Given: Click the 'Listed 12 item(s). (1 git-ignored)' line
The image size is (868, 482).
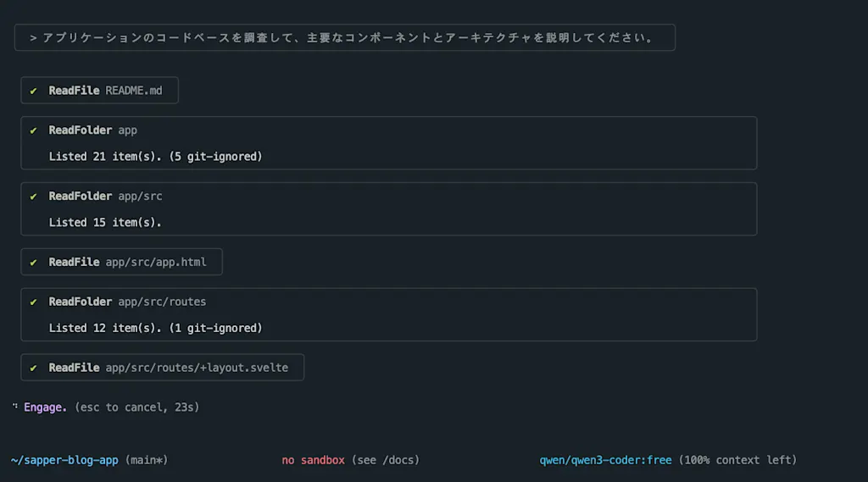Looking at the screenshot, I should (156, 328).
